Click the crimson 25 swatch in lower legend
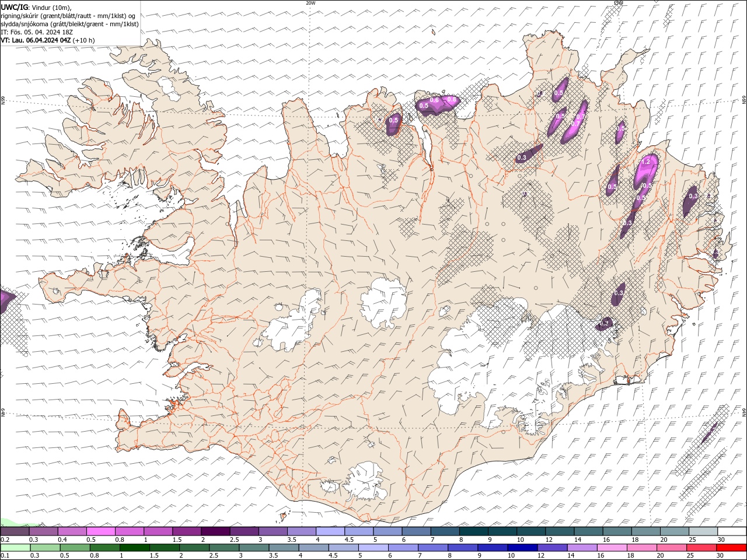Image resolution: width=747 pixels, height=560 pixels. pyautogui.click(x=702, y=548)
